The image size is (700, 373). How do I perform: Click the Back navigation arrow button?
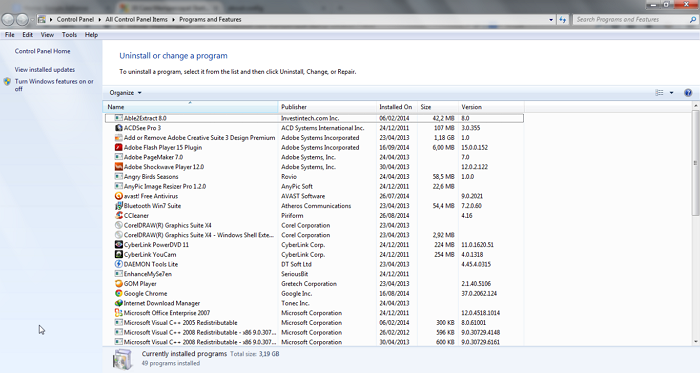[8, 20]
